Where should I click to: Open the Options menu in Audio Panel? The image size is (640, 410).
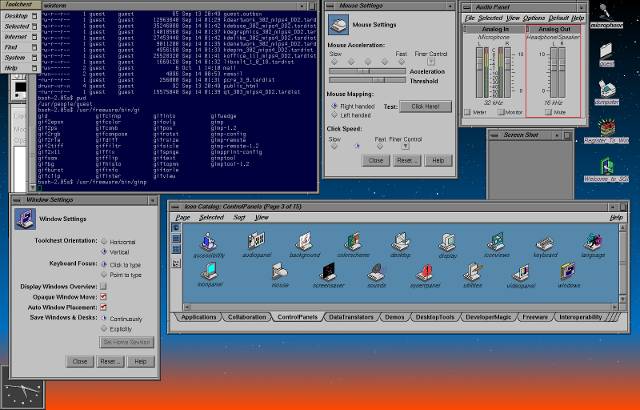pos(535,18)
